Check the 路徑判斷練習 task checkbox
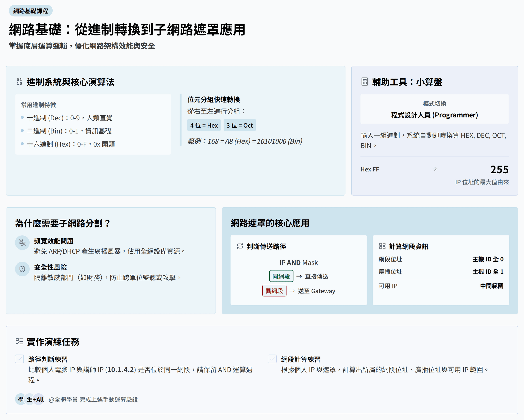 tap(20, 359)
